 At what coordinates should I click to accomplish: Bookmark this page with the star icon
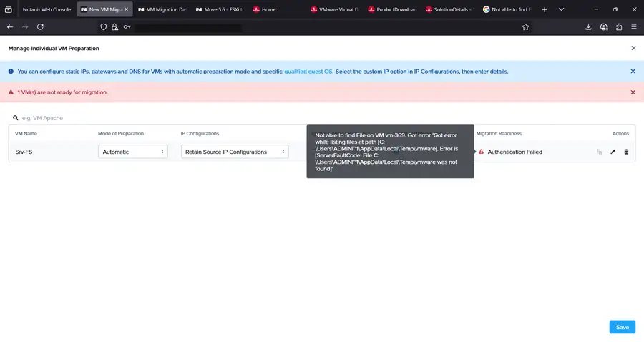click(x=525, y=27)
